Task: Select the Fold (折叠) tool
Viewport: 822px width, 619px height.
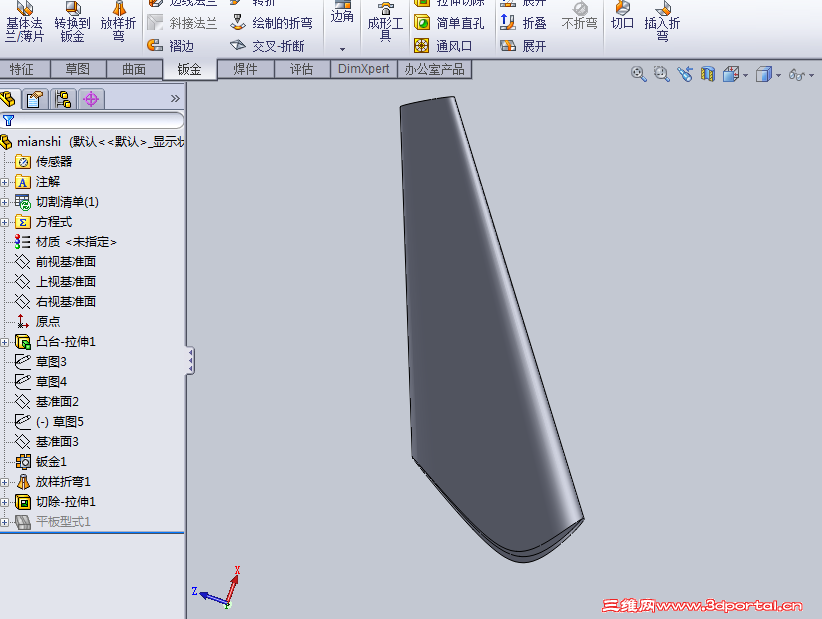Action: coord(524,23)
